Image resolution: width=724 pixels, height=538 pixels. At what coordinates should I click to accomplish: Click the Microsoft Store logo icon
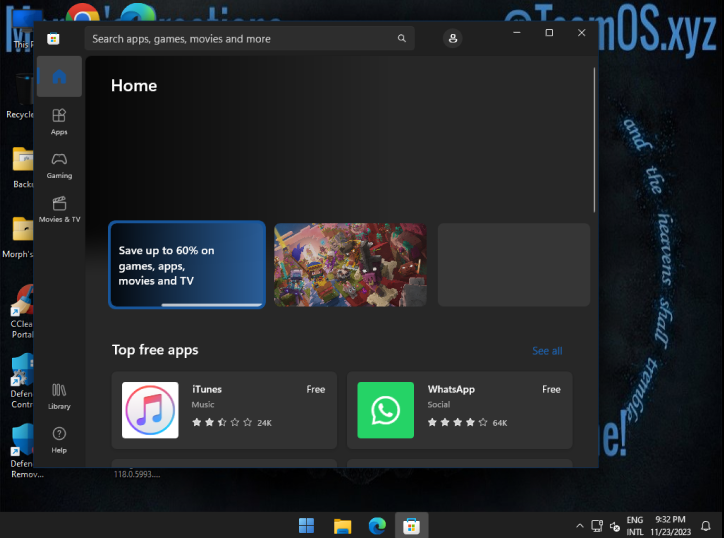pyautogui.click(x=53, y=39)
